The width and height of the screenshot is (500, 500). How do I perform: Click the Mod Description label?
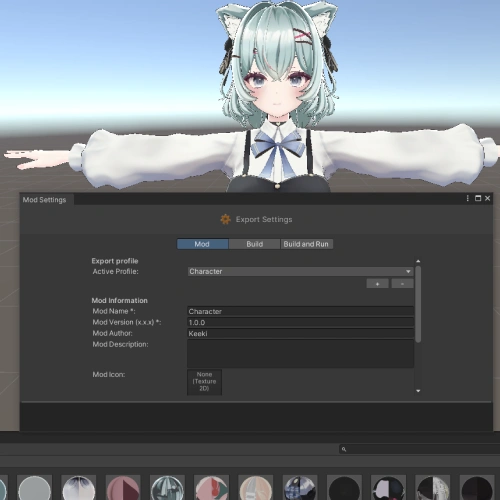(121, 344)
